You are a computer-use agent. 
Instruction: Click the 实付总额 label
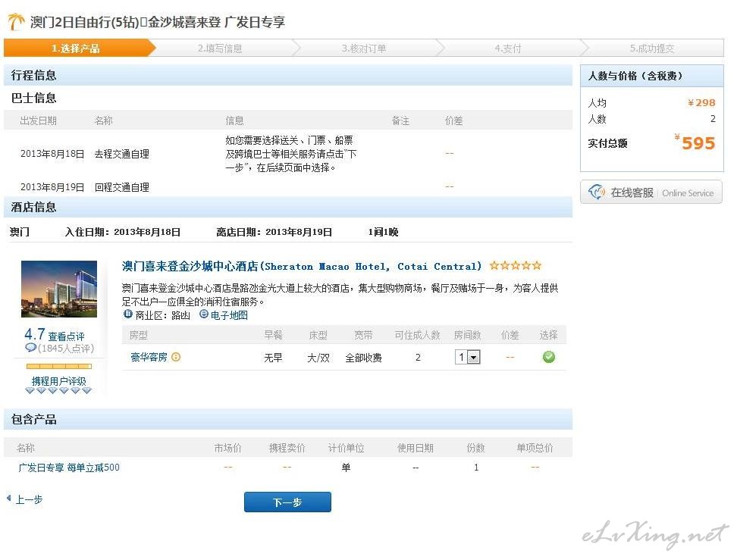[608, 143]
